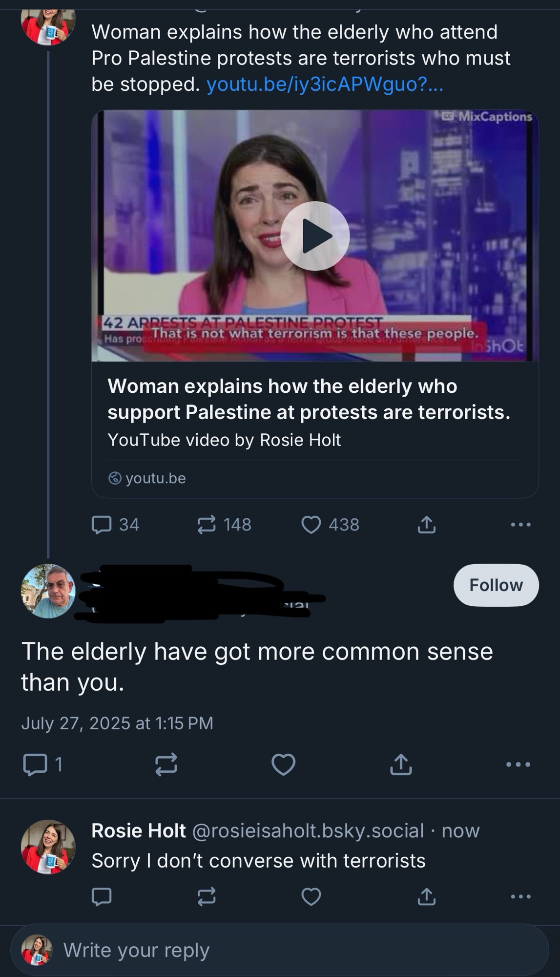Open more options on Rosie Holt's reply
Image resolution: width=560 pixels, height=977 pixels.
coord(520,896)
